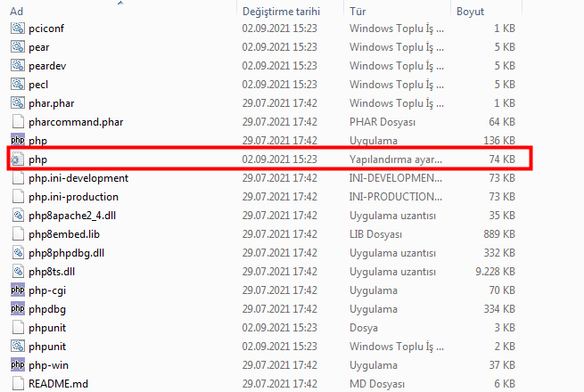Screen dimensions: 584x392
Task: Select the php-cgi file name
Action: pyautogui.click(x=47, y=290)
